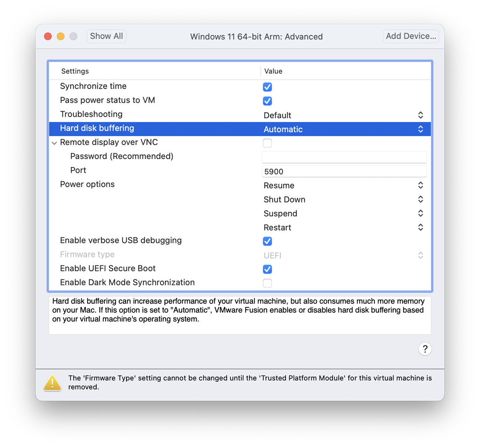Click the Add Device button
Viewport: 480px width, 448px height.
pos(411,36)
